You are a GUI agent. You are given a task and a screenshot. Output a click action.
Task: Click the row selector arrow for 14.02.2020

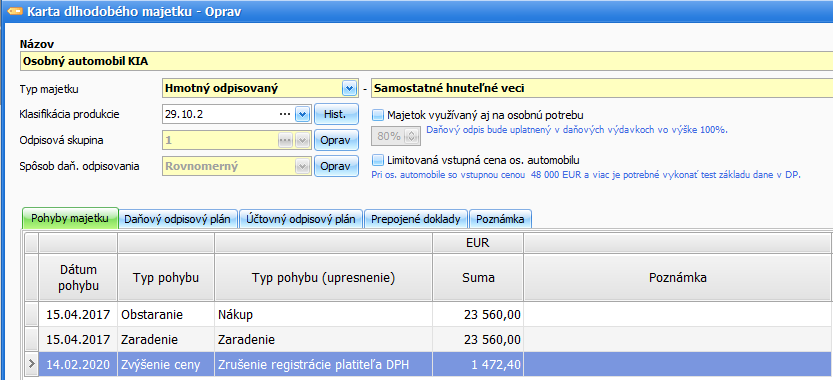(31, 364)
